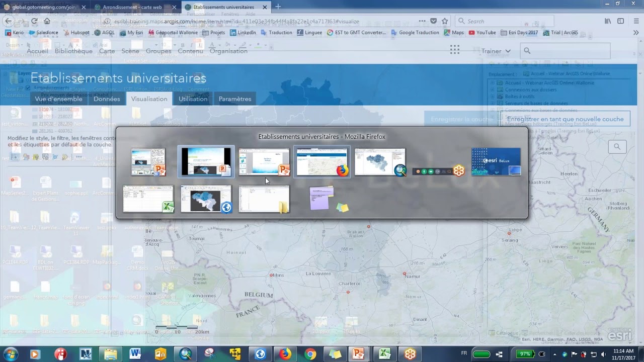Screen dimensions: 644x362
Task: Open Contenu in ArcGIS navigation
Action: click(x=190, y=51)
